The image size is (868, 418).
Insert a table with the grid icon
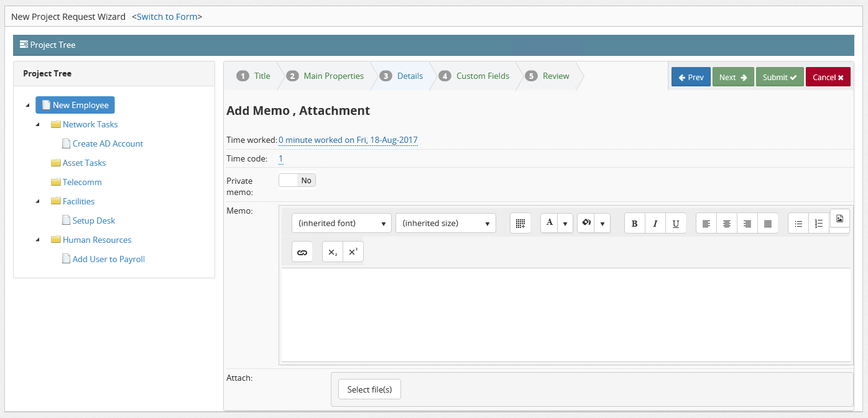(x=520, y=224)
